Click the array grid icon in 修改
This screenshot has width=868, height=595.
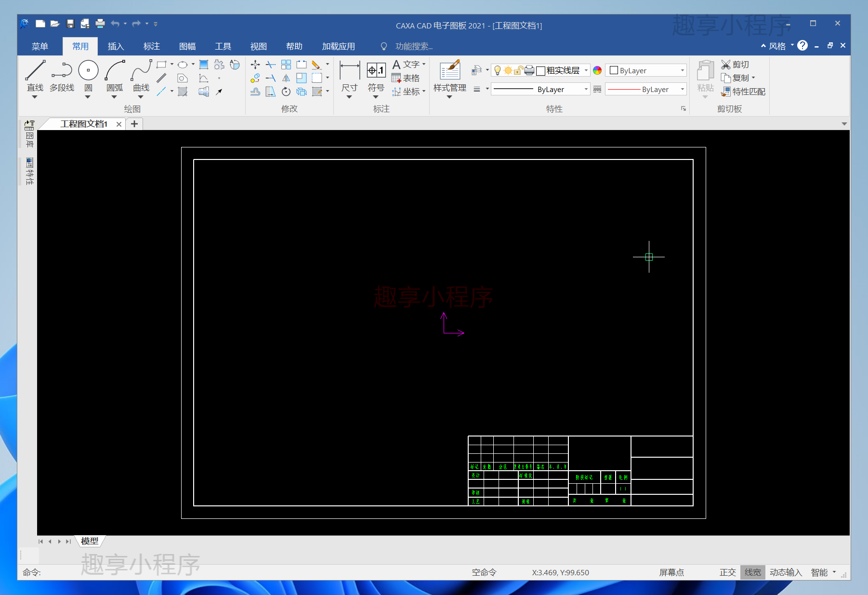pos(286,64)
